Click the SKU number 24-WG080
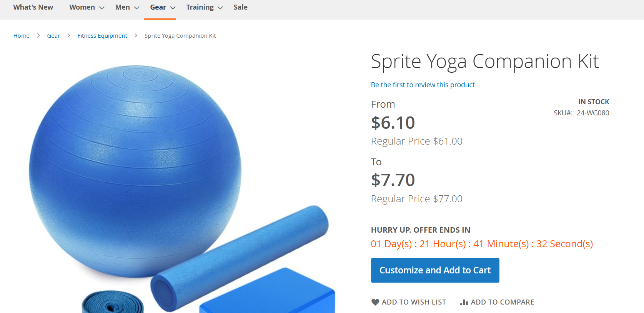The height and width of the screenshot is (313, 644). click(x=592, y=113)
